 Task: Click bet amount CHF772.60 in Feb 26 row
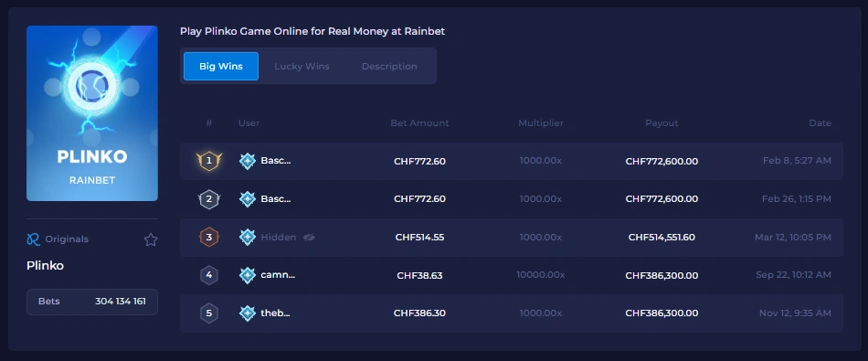tap(419, 198)
